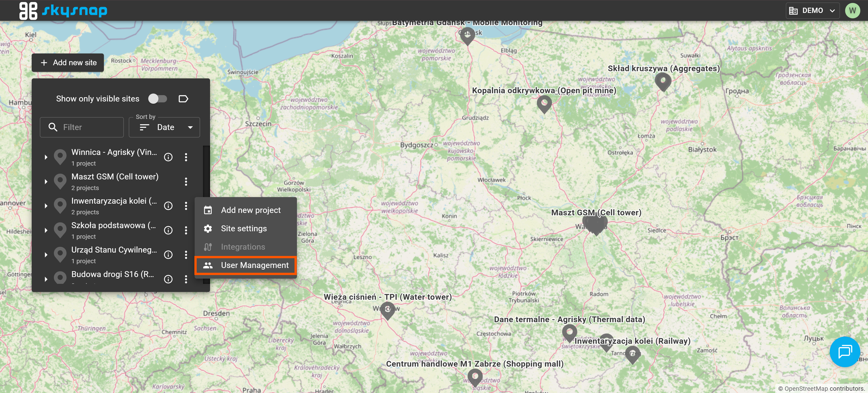868x393 pixels.
Task: Expand the Urząd Stanu Cywilnego site
Action: click(x=46, y=255)
